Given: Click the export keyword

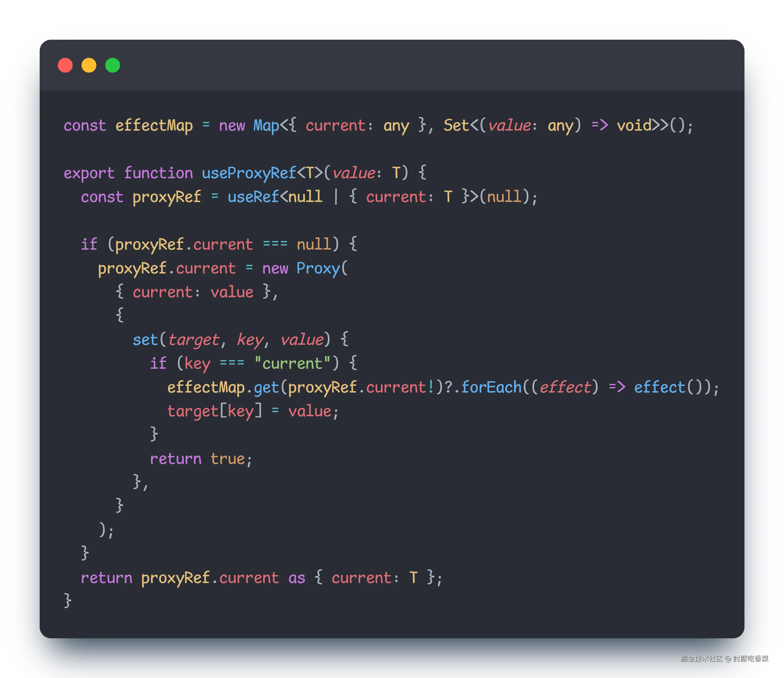Looking at the screenshot, I should (x=89, y=173).
